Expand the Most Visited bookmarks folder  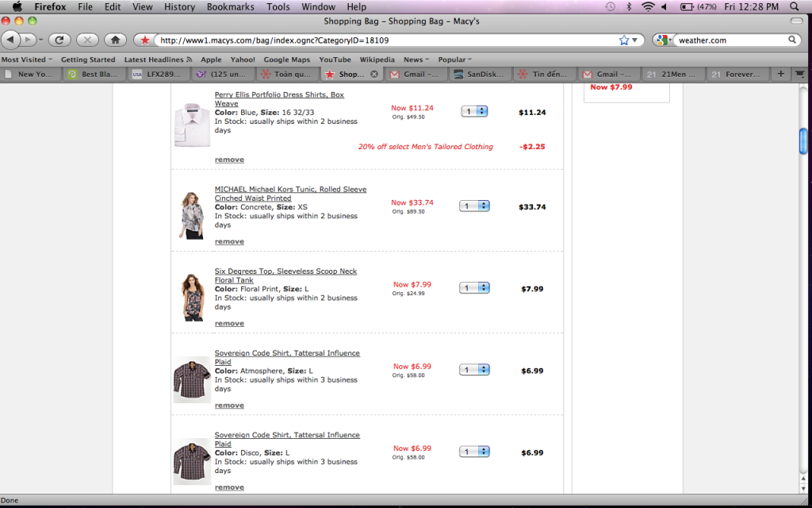27,60
